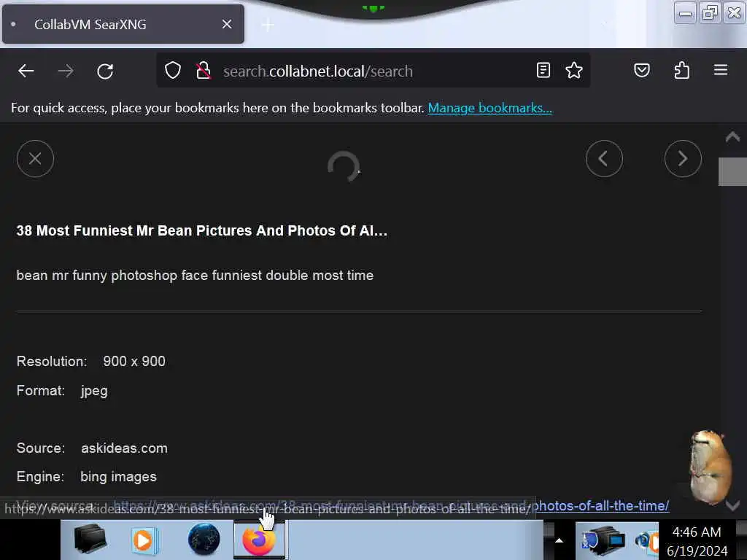Screen dimensions: 747x560
Task: Open Firefox from the taskbar
Action: pyautogui.click(x=259, y=540)
